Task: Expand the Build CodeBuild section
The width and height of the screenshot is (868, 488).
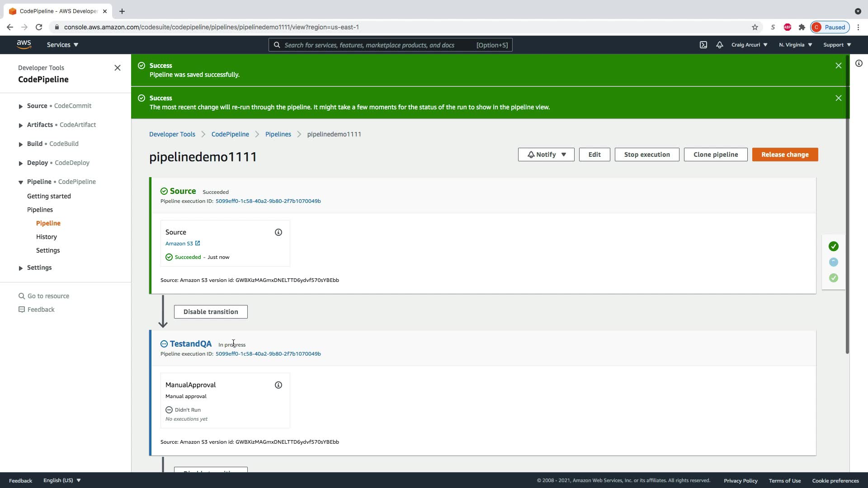Action: click(x=21, y=144)
